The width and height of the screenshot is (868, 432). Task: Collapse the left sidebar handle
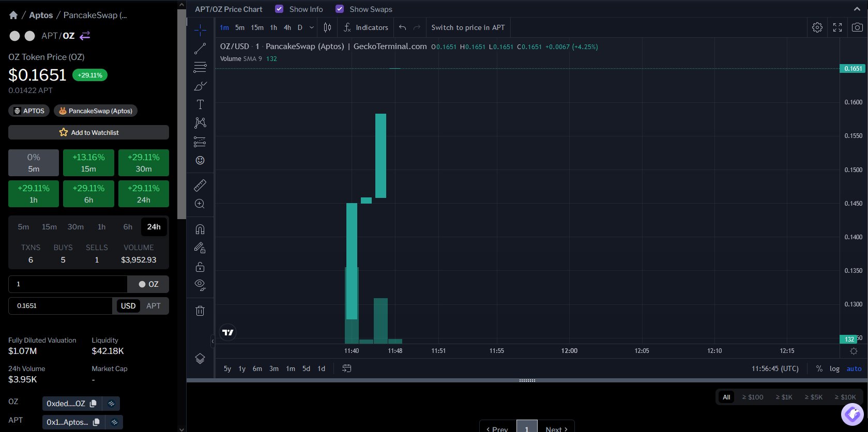tap(212, 341)
